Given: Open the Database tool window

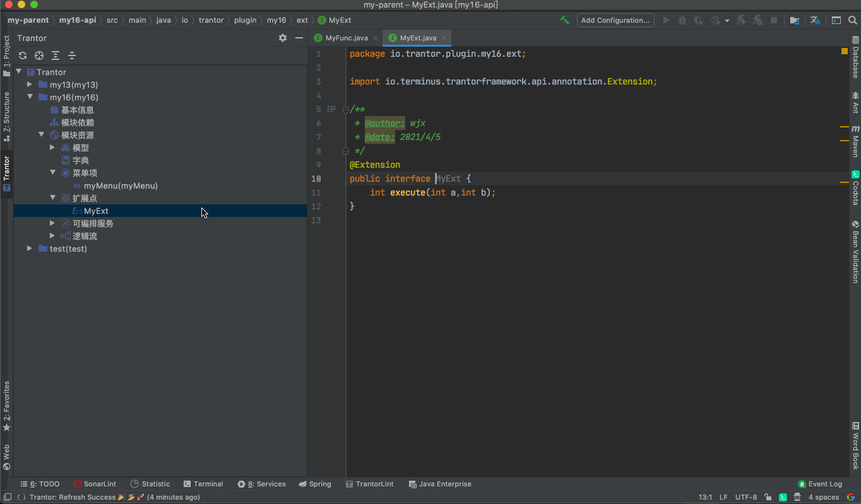Looking at the screenshot, I should point(855,60).
